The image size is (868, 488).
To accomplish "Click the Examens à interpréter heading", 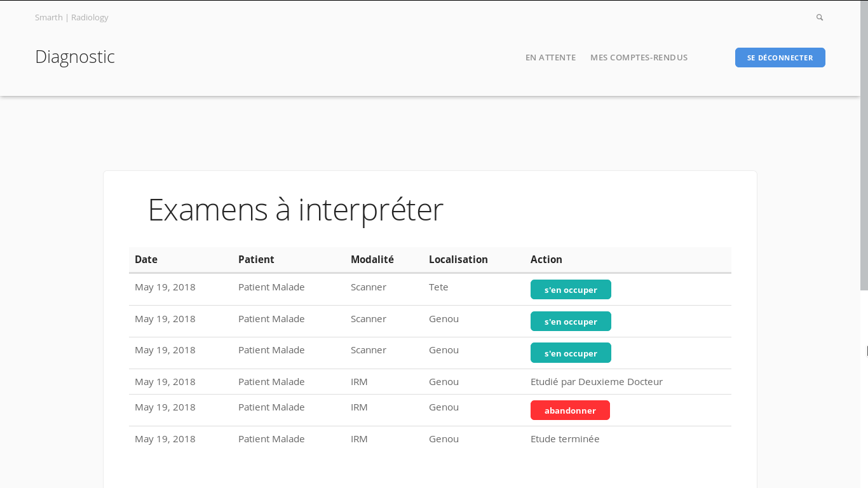I will [295, 210].
